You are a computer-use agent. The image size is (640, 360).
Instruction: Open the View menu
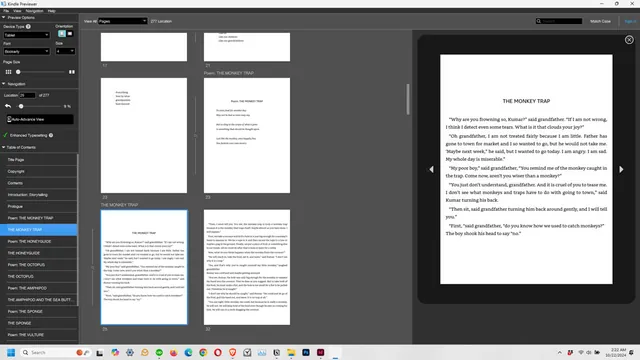17,11
